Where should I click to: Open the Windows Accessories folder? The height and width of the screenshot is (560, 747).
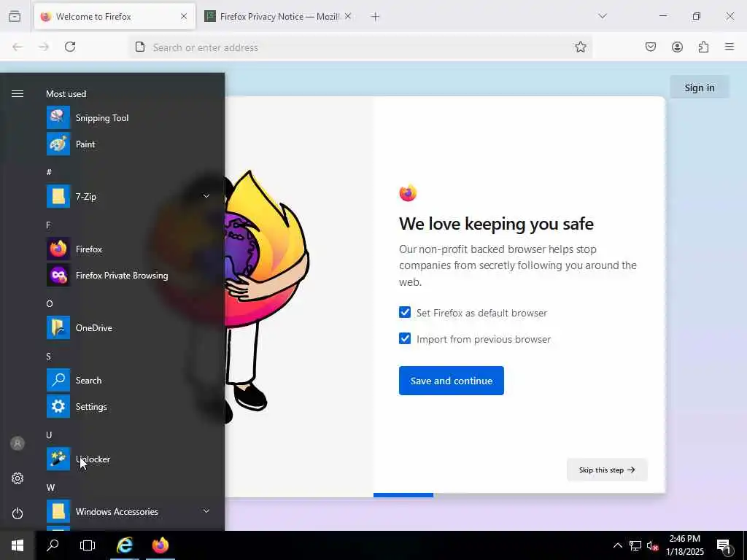128,511
